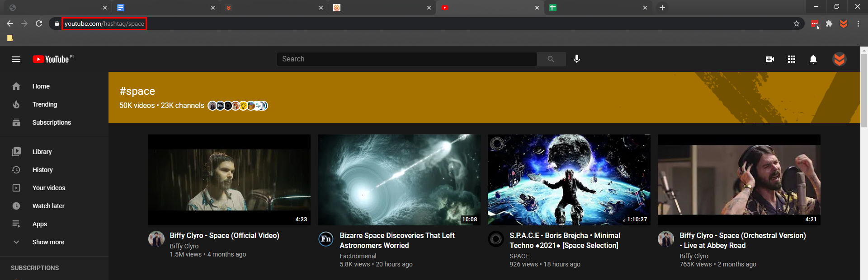868x280 pixels.
Task: Click title Biffy Clyro - Space (Official Video)
Action: click(x=225, y=235)
